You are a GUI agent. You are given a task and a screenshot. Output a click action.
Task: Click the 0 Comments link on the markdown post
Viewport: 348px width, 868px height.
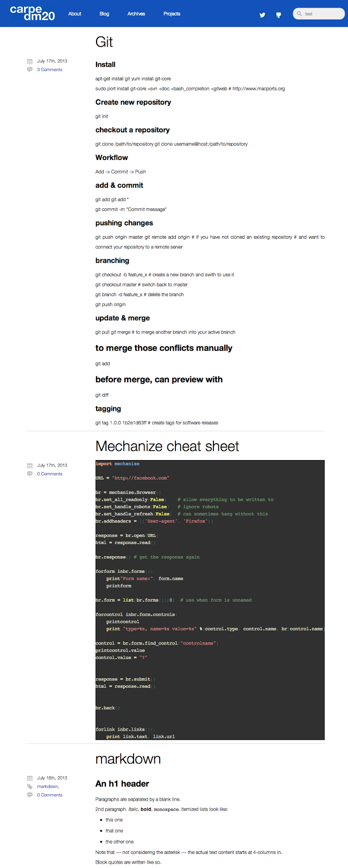click(49, 795)
